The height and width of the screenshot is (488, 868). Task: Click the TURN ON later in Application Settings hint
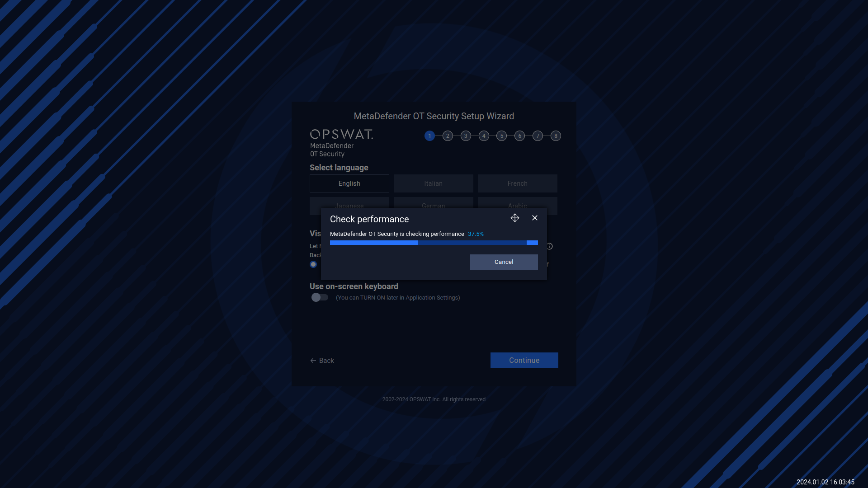pos(398,298)
